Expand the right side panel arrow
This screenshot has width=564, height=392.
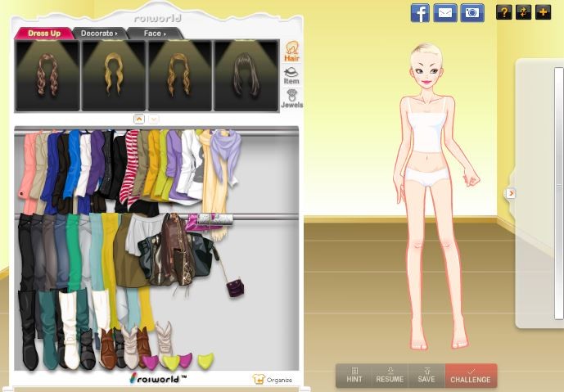point(510,193)
